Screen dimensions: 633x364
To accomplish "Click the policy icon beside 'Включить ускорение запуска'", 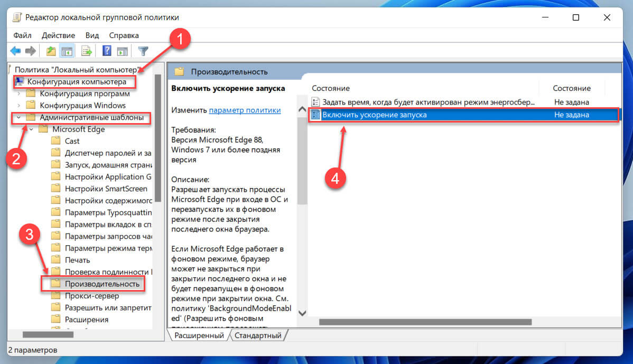I will click(x=316, y=115).
